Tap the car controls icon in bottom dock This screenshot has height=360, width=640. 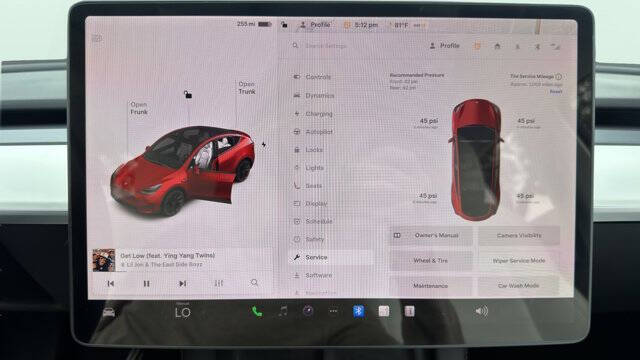coord(109,313)
